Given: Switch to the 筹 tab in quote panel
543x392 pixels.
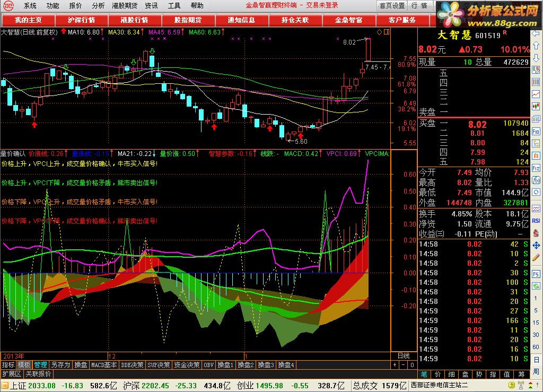Looking at the screenshot, I should pos(522,374).
